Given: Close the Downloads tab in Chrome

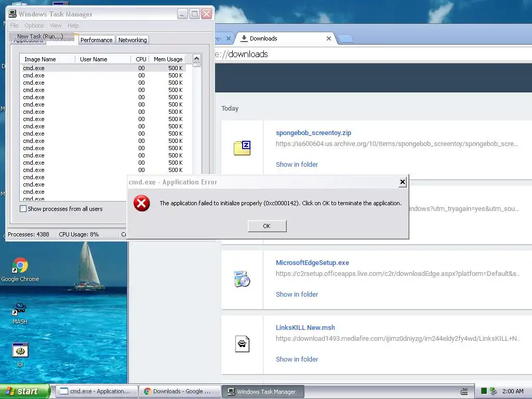Looking at the screenshot, I should 328,38.
